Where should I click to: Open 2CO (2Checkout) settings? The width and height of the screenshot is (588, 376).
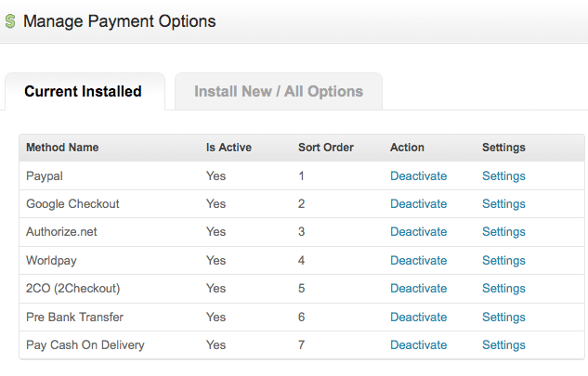[503, 289]
